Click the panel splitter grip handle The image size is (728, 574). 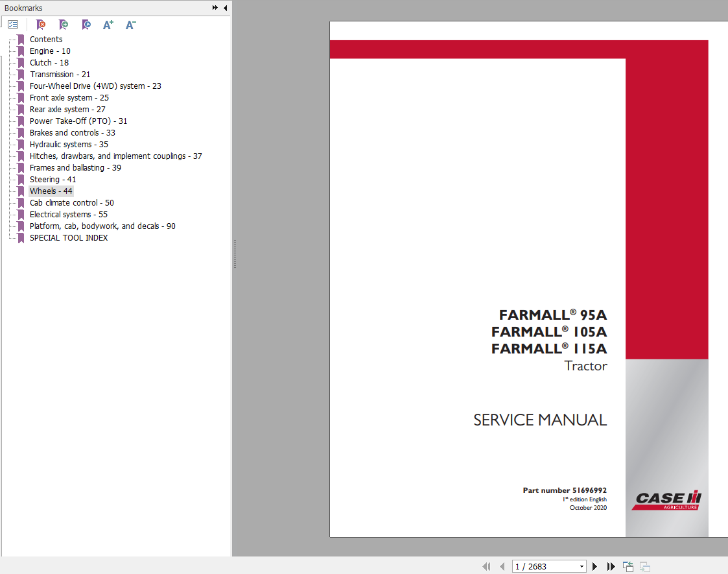point(235,254)
